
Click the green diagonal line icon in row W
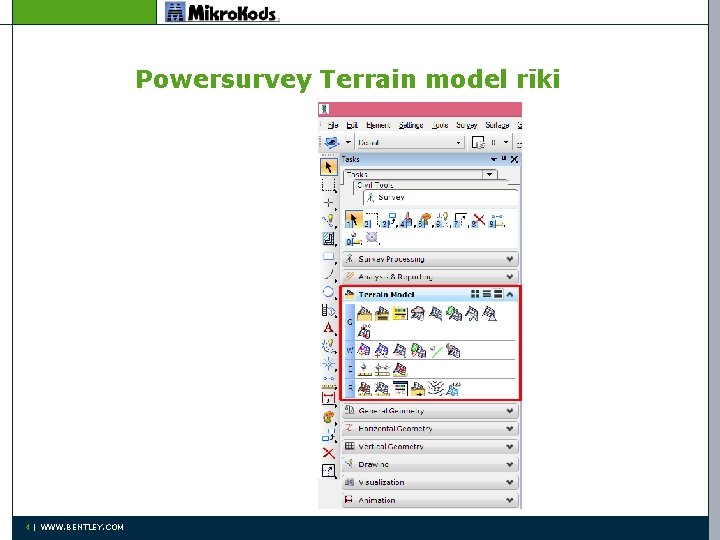point(436,351)
